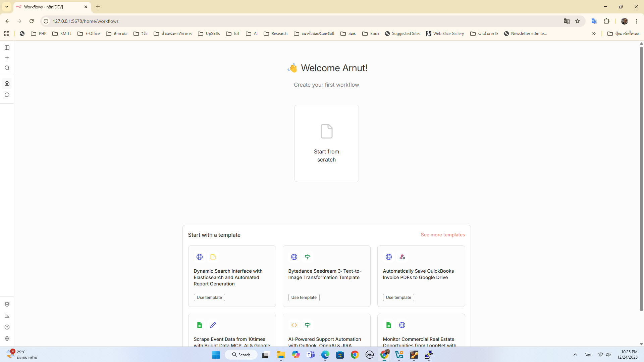The width and height of the screenshot is (644, 362).
Task: Use the Dynamic Search Interface template
Action: pyautogui.click(x=209, y=298)
